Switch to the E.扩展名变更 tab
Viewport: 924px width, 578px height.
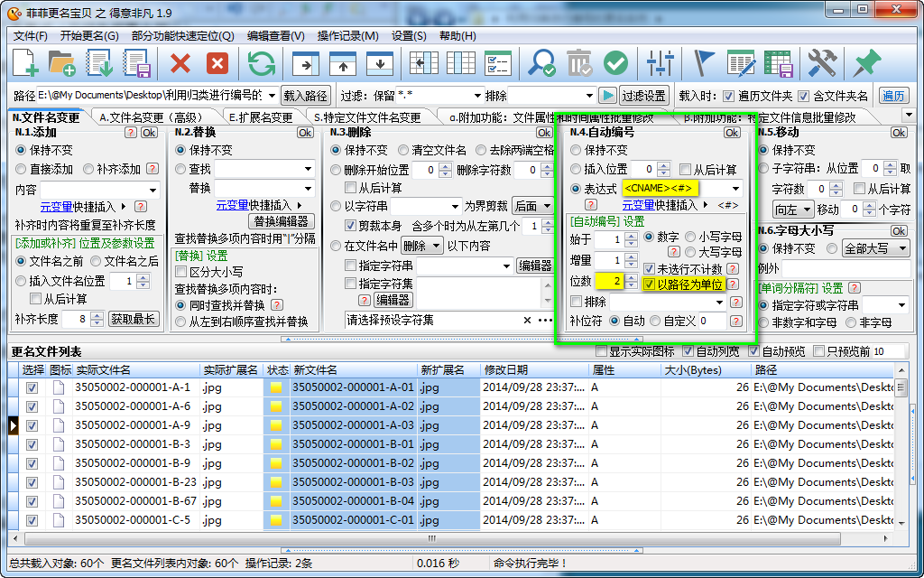point(261,117)
